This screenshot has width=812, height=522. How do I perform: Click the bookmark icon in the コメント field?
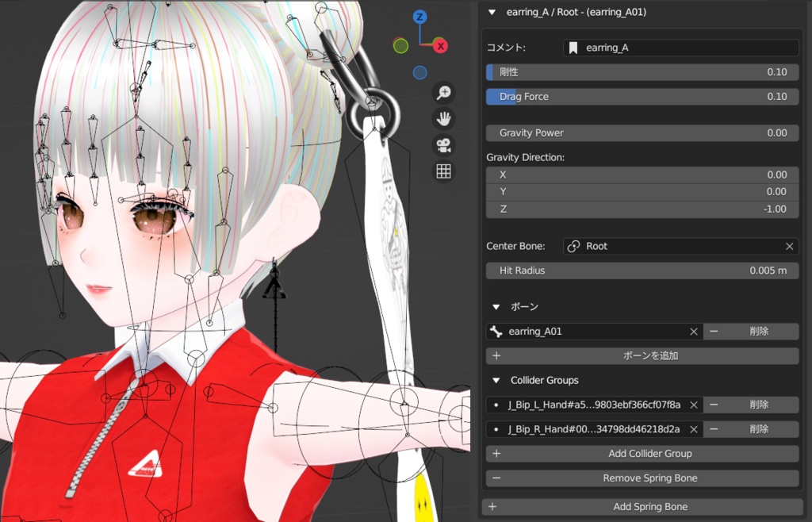pos(573,48)
